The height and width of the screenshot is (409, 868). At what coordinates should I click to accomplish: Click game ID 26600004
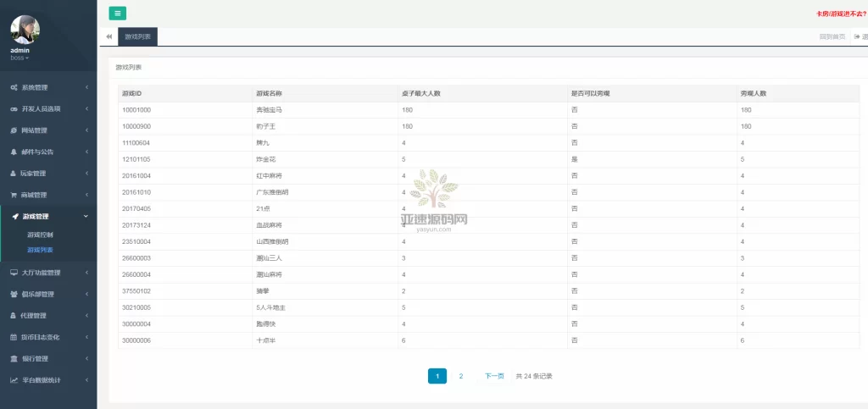136,274
